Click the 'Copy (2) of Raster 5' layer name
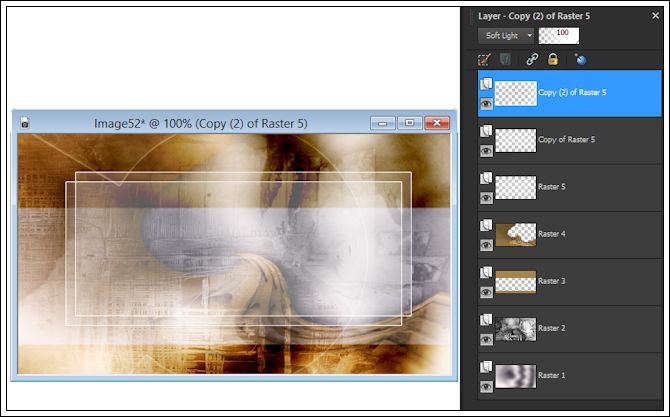This screenshot has width=670, height=417. (572, 92)
